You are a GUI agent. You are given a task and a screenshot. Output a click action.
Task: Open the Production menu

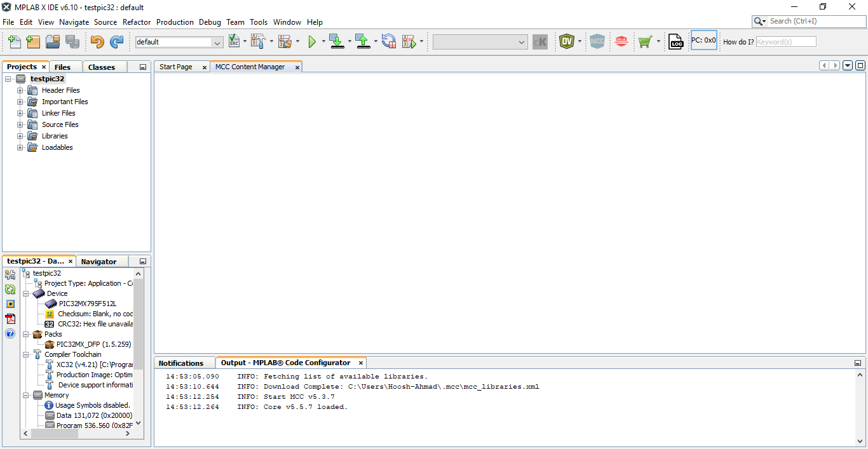pos(175,22)
